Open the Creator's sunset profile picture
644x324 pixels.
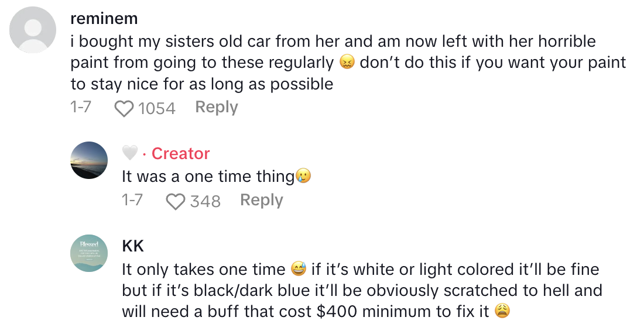[88, 160]
